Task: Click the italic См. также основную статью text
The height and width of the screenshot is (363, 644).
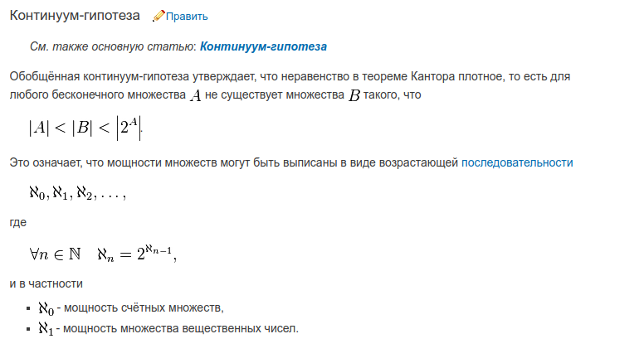Action: pyautogui.click(x=114, y=46)
